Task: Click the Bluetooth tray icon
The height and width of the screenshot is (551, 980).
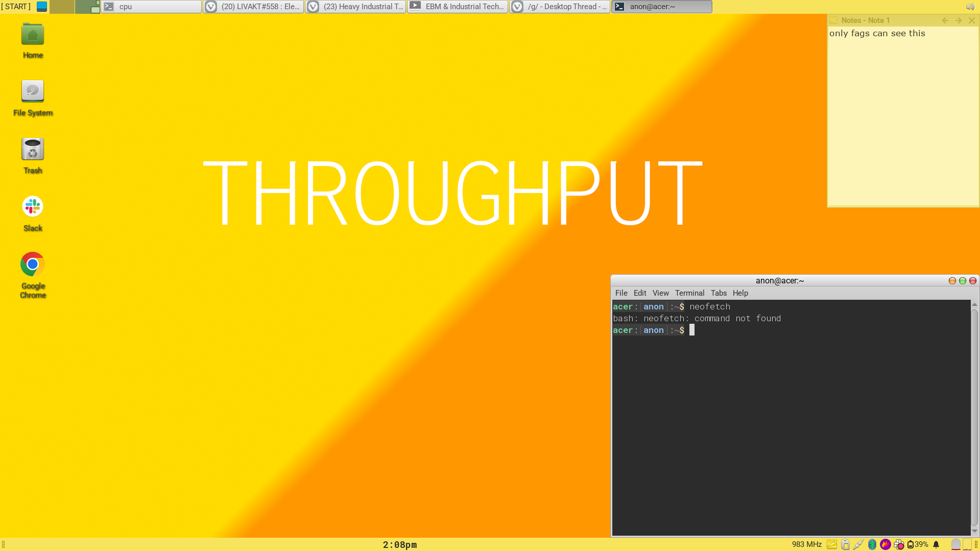Action: pyautogui.click(x=872, y=544)
